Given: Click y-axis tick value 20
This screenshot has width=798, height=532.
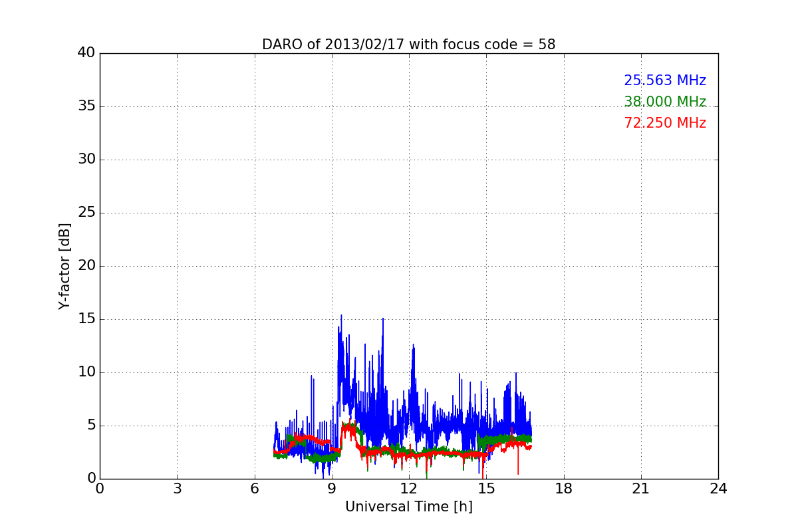Looking at the screenshot, I should (x=86, y=266).
